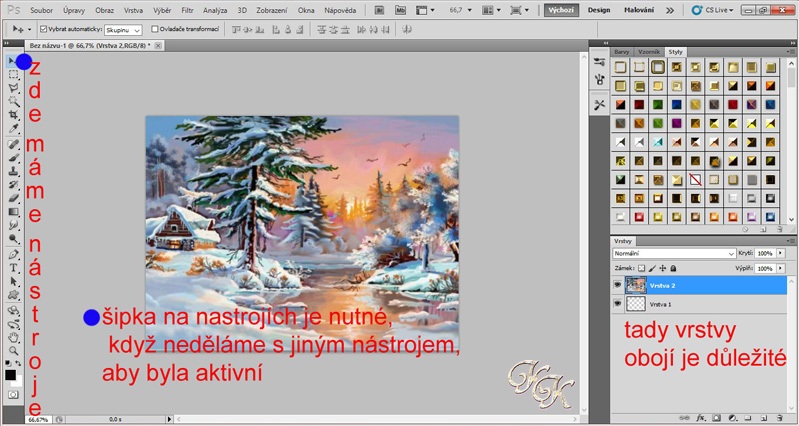Close the Bez názvu-1 document tab
Image resolution: width=799 pixels, height=426 pixels.
158,46
